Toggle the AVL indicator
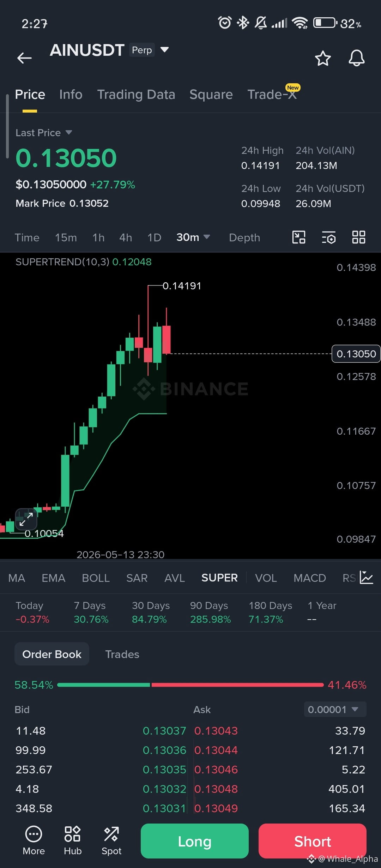The image size is (381, 868). coord(175,578)
